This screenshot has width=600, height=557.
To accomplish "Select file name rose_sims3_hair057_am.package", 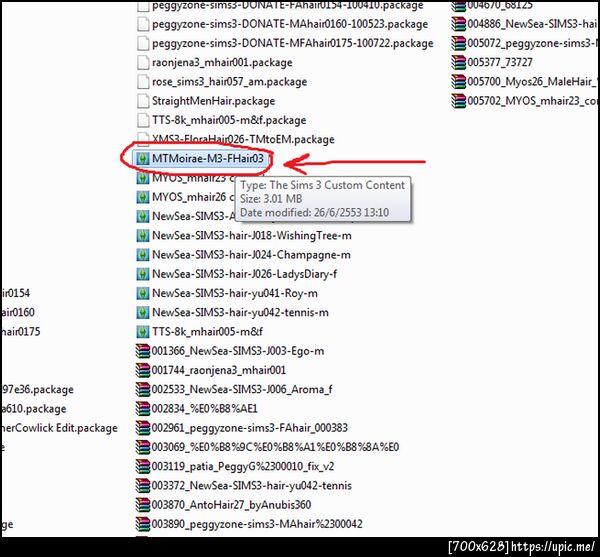I will tap(230, 81).
